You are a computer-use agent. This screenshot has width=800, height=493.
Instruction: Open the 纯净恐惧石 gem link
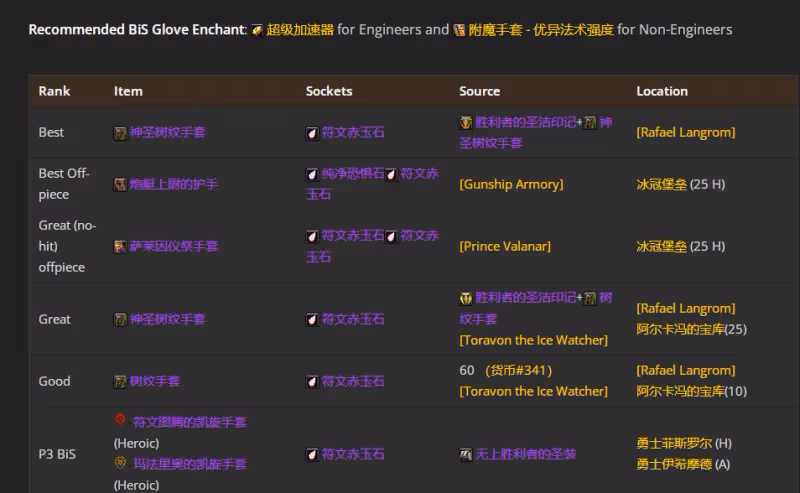353,174
